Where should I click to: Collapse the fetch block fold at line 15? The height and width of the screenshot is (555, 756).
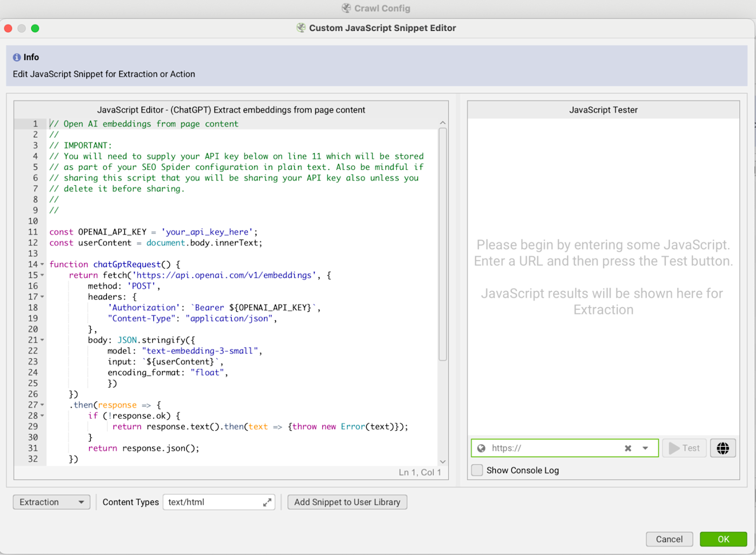[x=43, y=275]
